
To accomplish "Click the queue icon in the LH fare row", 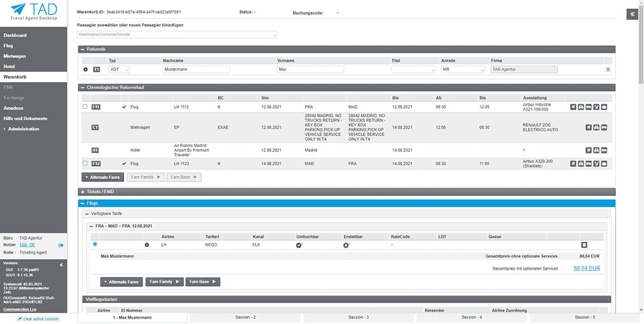I will click(583, 244).
